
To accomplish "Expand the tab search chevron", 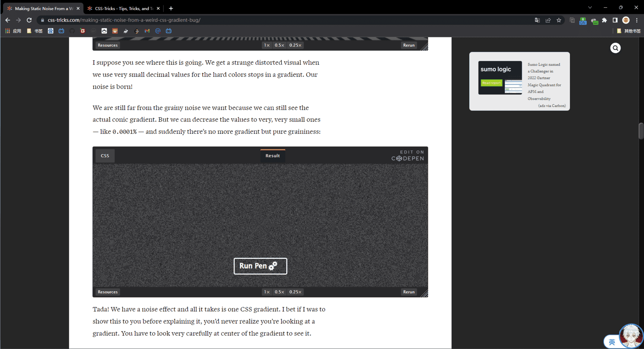I will pos(590,7).
